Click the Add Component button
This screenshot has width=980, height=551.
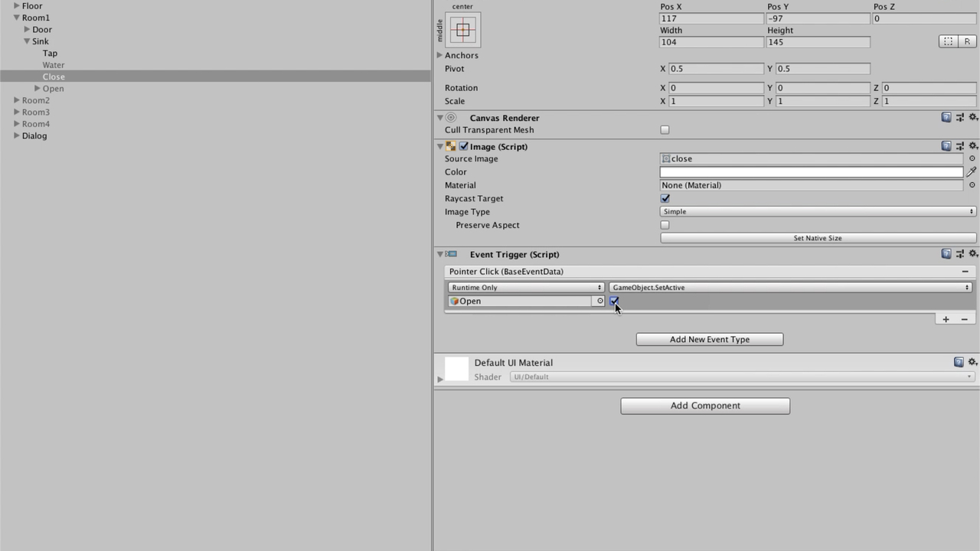[704, 406]
